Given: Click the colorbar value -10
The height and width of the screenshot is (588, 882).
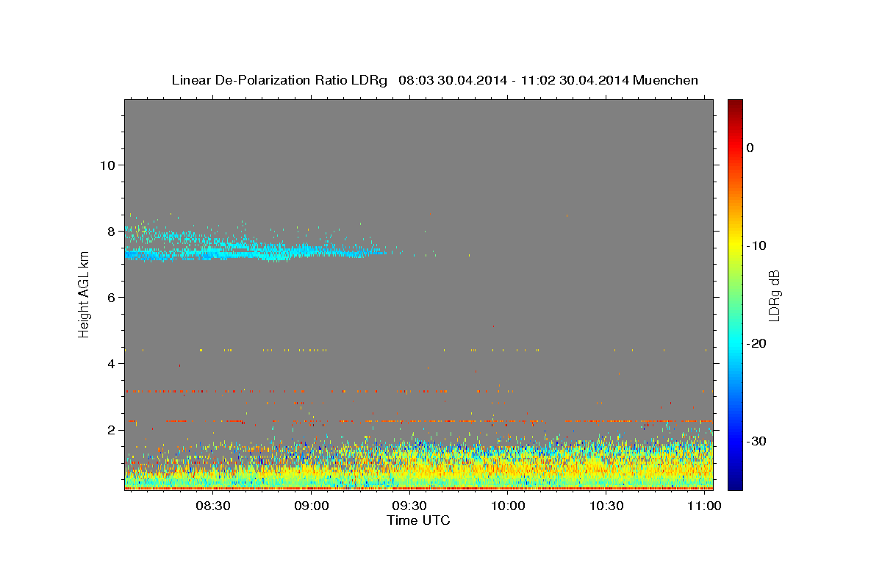Looking at the screenshot, I should click(x=757, y=245).
